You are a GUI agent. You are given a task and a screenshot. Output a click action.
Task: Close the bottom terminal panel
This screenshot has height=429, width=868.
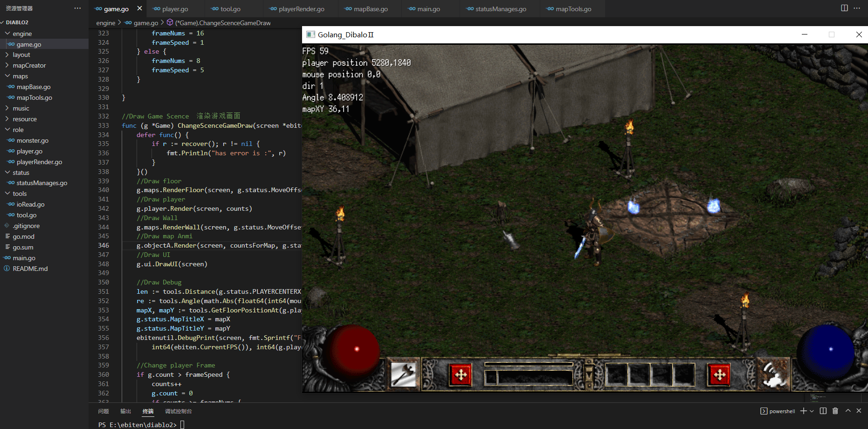tap(859, 411)
